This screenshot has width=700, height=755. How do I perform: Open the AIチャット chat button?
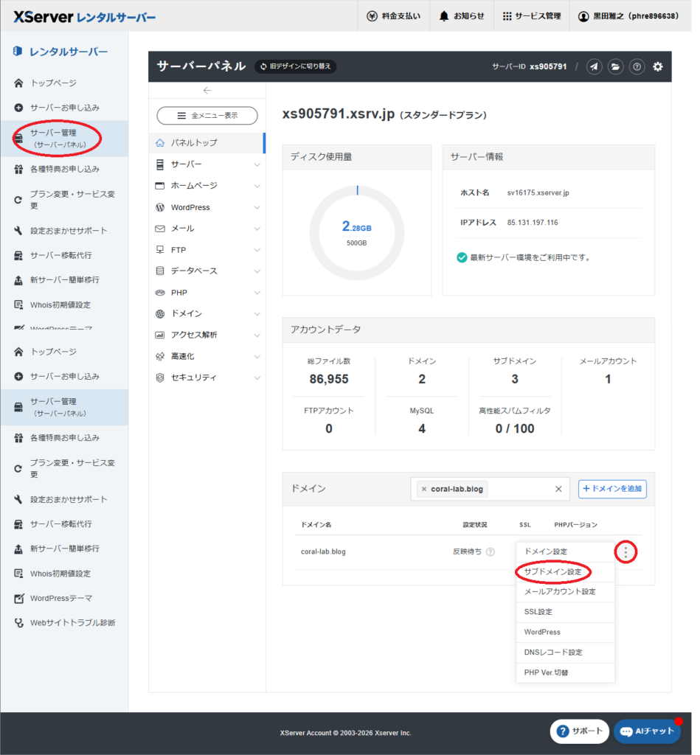[647, 731]
